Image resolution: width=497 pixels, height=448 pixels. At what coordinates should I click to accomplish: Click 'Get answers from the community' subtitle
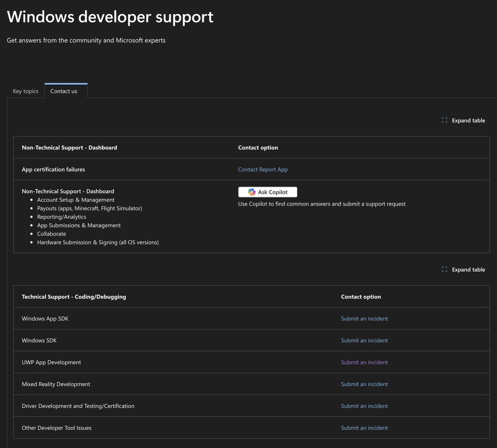(86, 41)
